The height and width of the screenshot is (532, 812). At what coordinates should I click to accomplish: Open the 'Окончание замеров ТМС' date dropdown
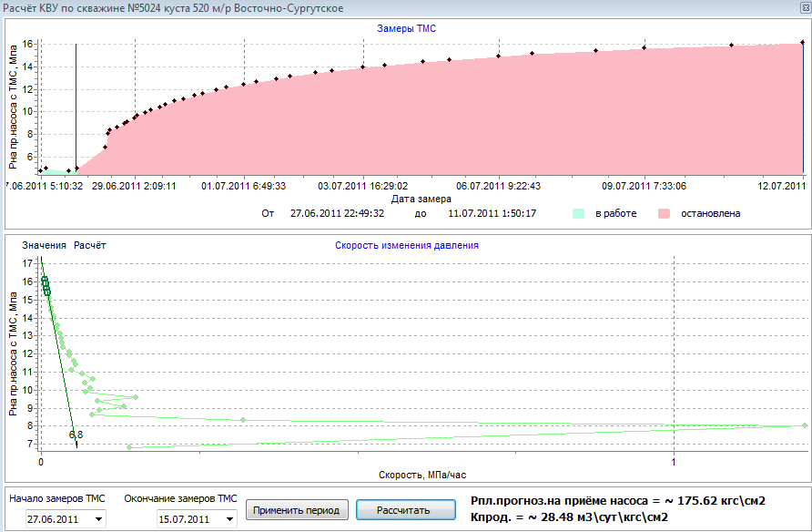click(x=229, y=519)
